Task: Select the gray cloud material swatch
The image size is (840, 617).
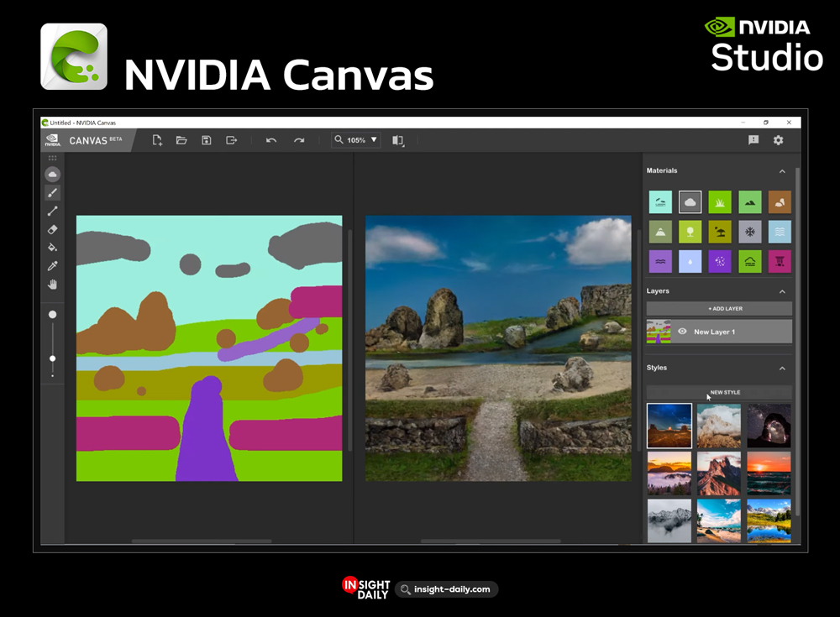Action: click(x=690, y=202)
